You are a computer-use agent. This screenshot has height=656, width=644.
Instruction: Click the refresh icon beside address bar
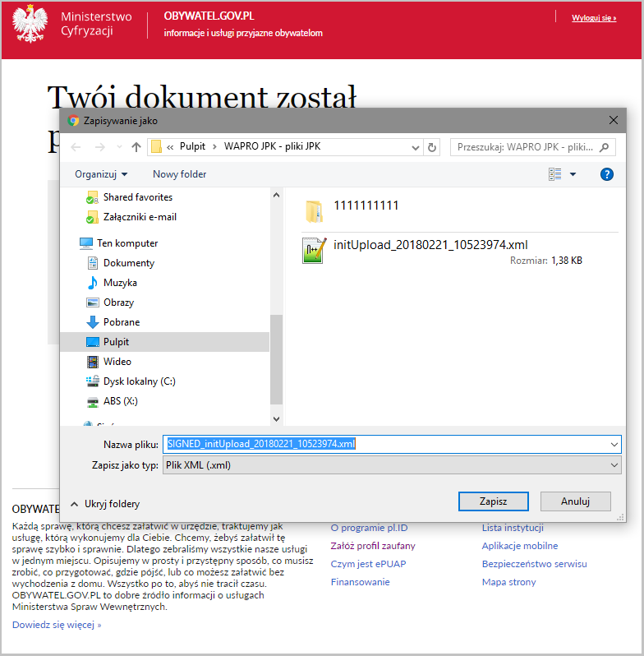[433, 147]
